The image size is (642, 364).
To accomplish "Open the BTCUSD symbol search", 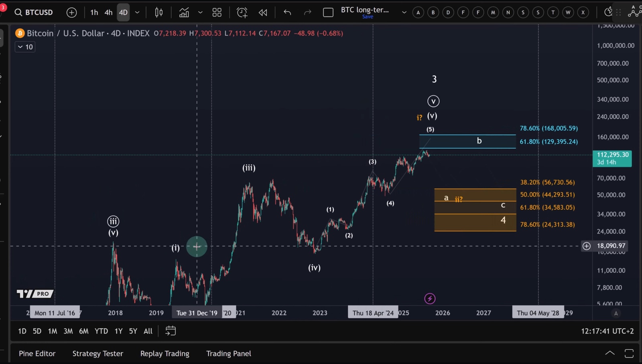I will tap(34, 12).
